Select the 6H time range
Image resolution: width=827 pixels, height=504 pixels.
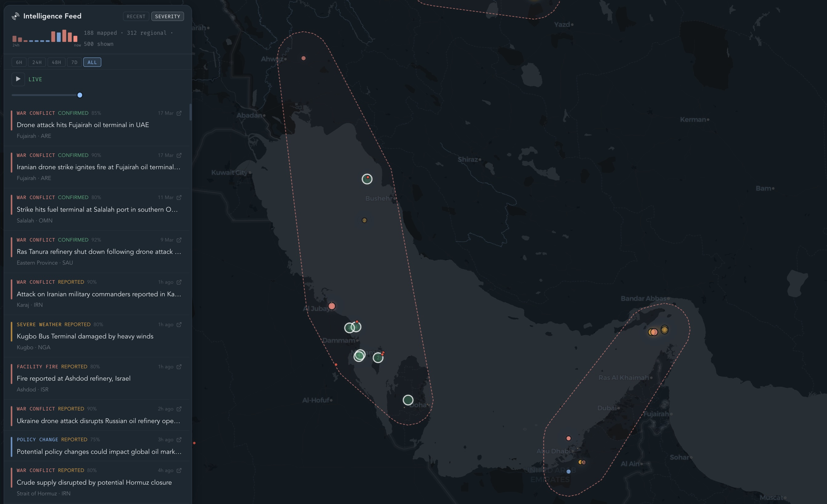(x=19, y=62)
